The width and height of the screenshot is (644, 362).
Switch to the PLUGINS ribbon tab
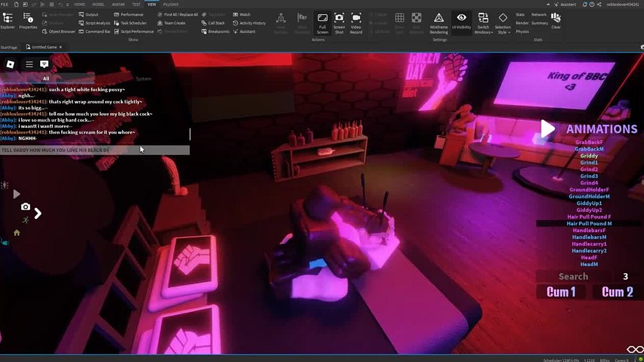(x=171, y=5)
